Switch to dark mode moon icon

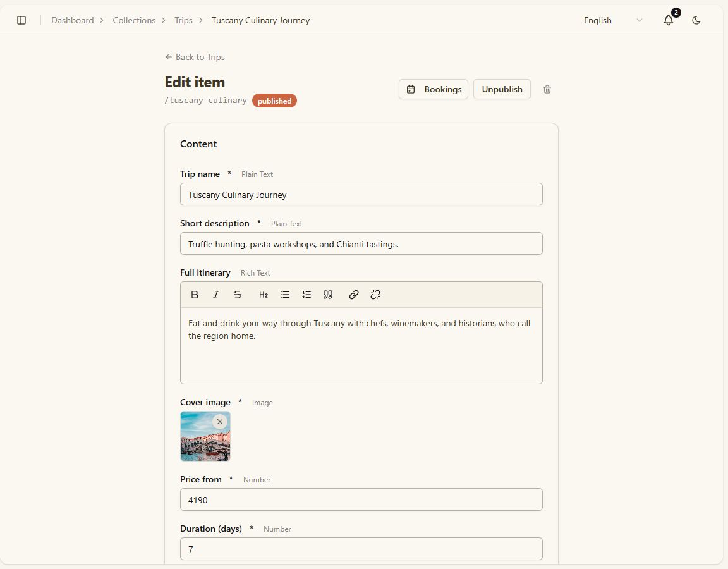point(696,20)
